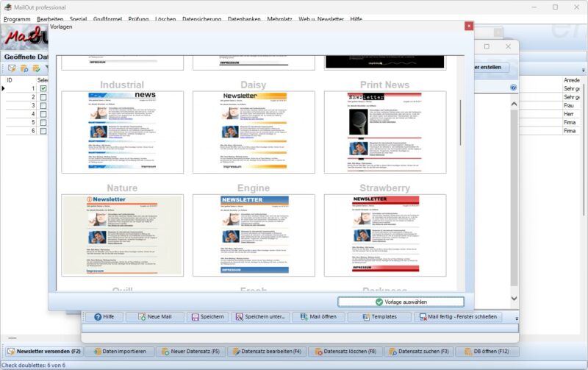
Task: Click Mail fertig - Fenster schließen
Action: coord(458,317)
